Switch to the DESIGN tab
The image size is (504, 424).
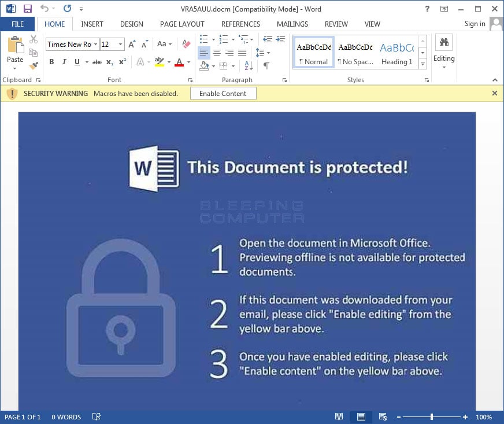(x=131, y=24)
